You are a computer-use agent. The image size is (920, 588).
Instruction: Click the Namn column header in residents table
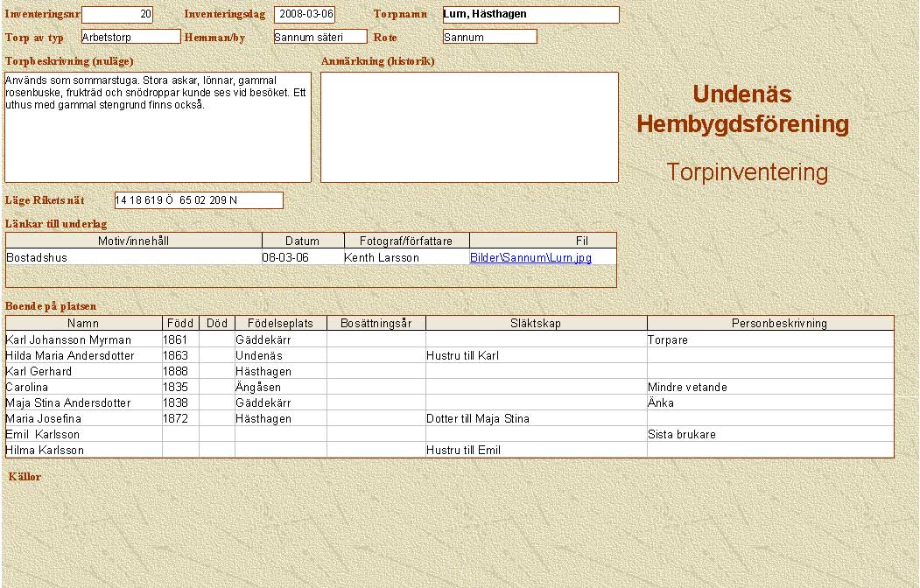coord(83,323)
